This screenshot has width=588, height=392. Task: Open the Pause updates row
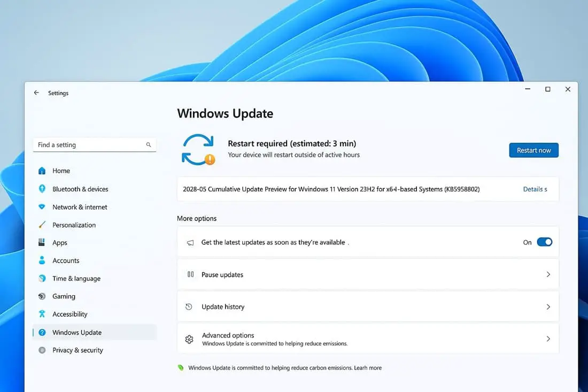(x=368, y=274)
